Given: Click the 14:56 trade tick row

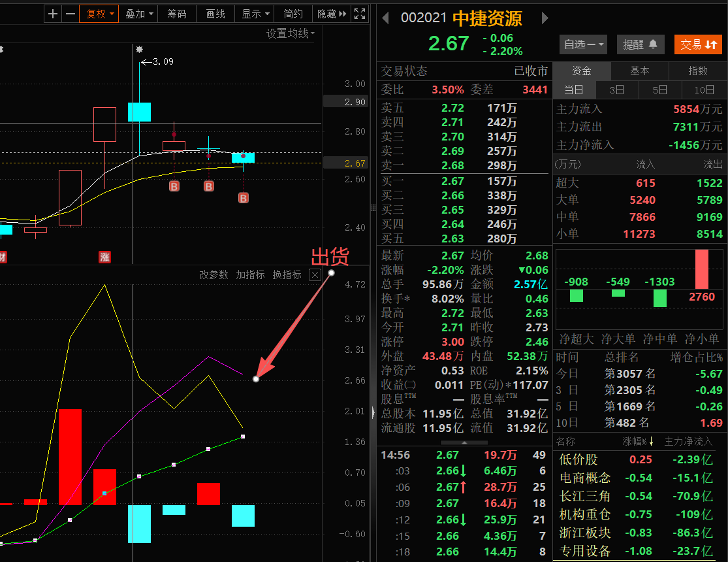Looking at the screenshot, I should [464, 455].
